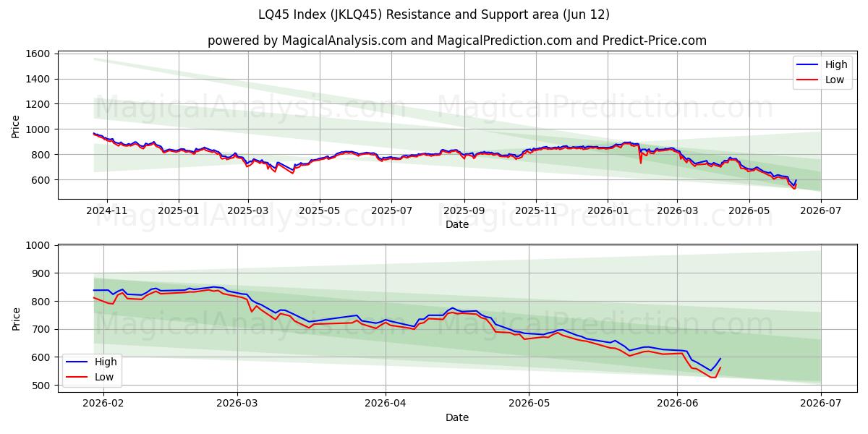Click the '2026-03' tick label on top chart
Viewport: 868px width, 434px height.
(x=677, y=210)
